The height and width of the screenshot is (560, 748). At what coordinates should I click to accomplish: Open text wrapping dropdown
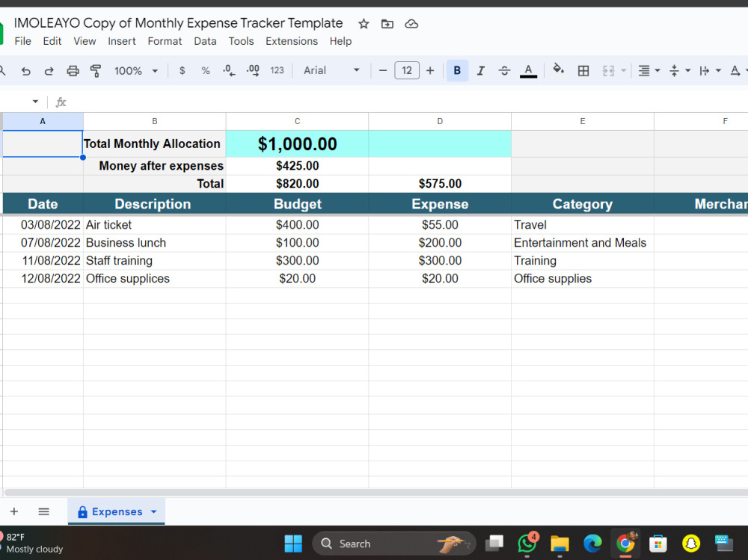pyautogui.click(x=709, y=70)
